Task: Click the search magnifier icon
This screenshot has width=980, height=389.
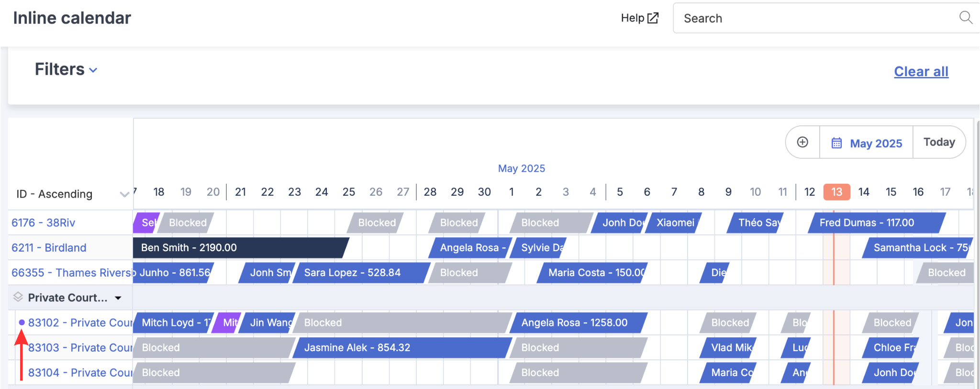Action: (966, 18)
